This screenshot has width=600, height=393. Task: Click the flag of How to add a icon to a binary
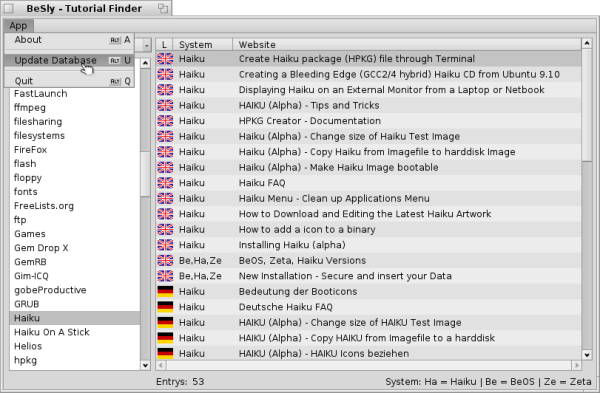tap(165, 230)
